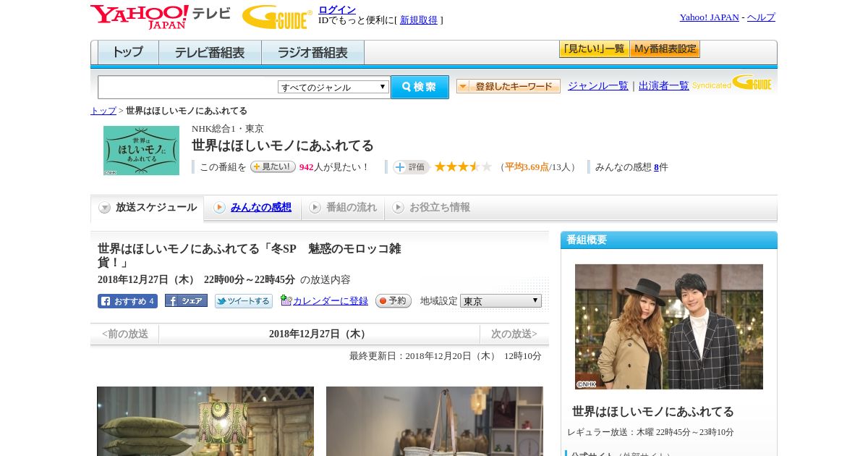The image size is (868, 456).
Task: Click the basket bag photo thumbnail
Action: [x=435, y=421]
